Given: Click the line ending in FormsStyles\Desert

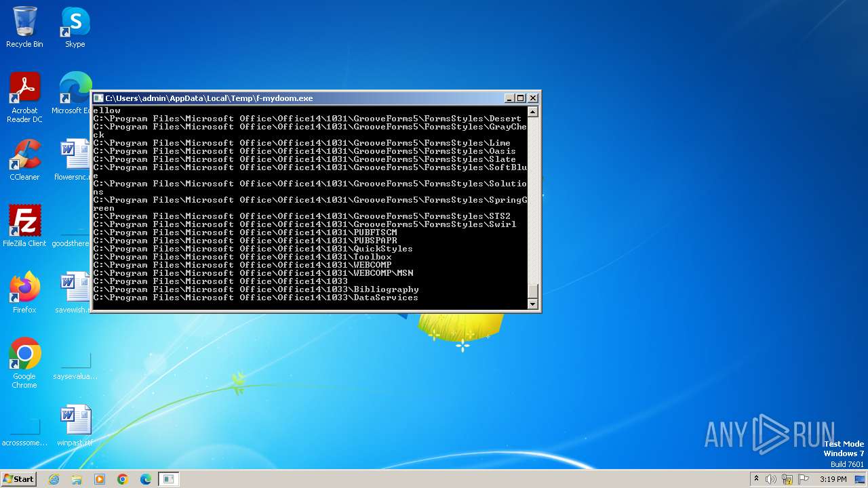Looking at the screenshot, I should point(307,119).
